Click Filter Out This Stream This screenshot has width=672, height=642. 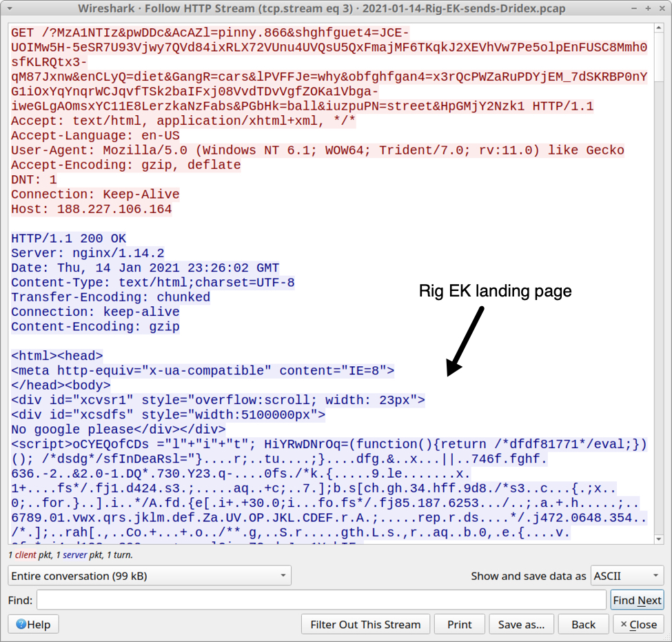click(365, 625)
